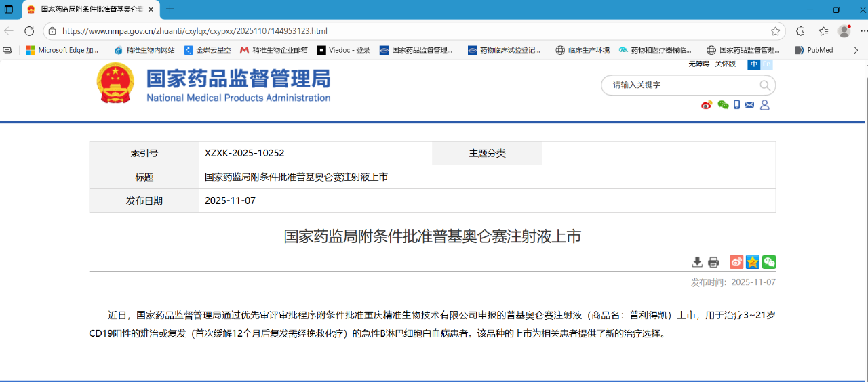Share the article to WeChat via green square icon

(768, 262)
